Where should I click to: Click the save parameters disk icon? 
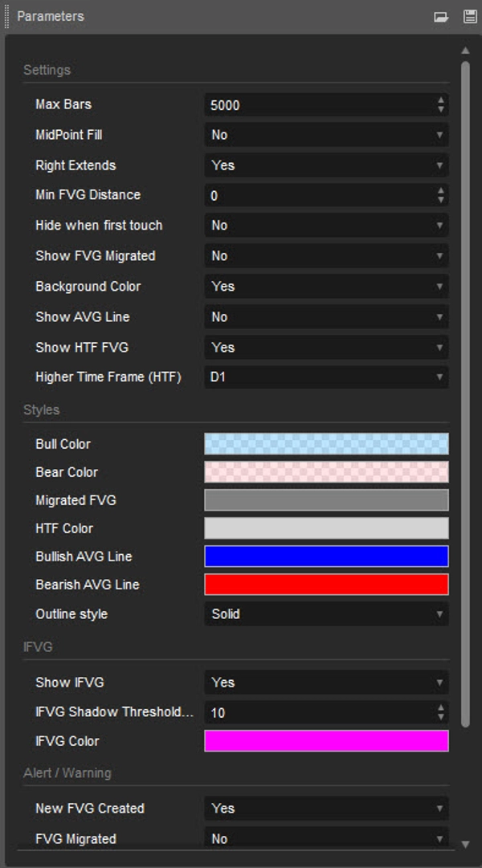[x=470, y=16]
